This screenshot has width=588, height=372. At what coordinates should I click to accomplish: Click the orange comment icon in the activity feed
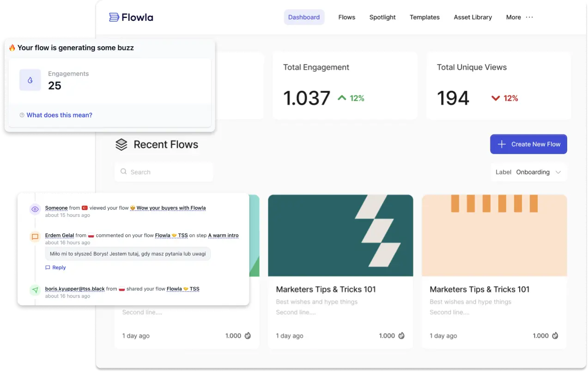35,237
